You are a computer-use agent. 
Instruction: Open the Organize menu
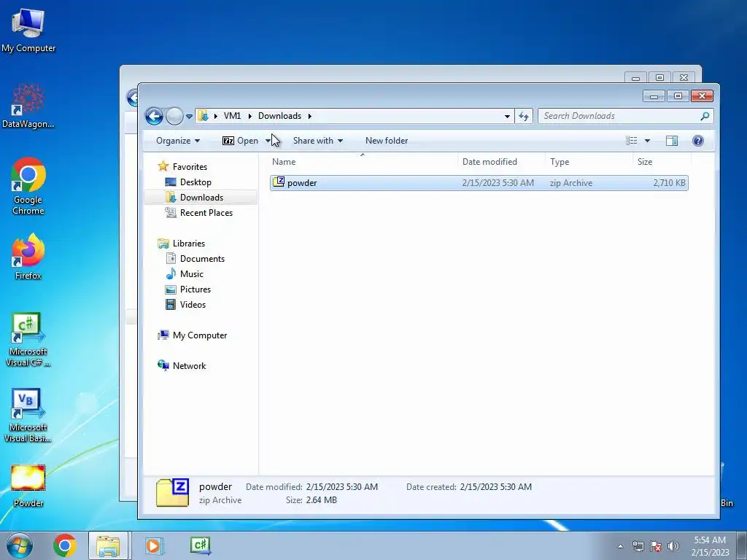click(x=178, y=141)
